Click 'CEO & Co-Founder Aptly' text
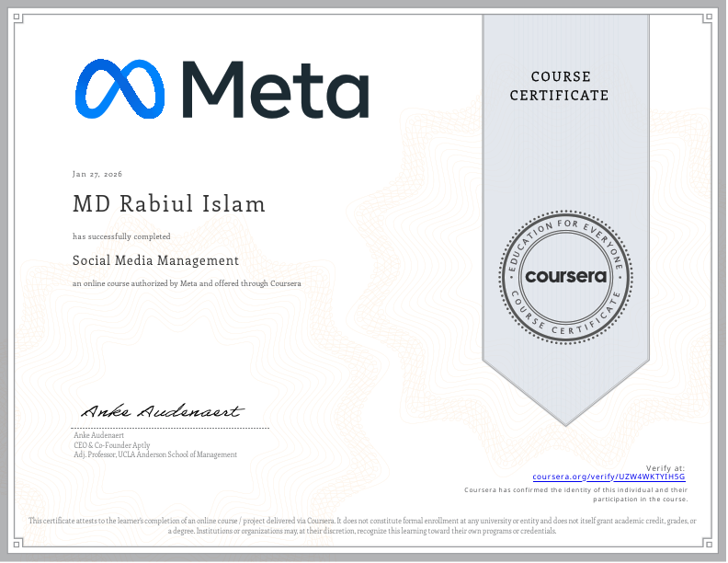The height and width of the screenshot is (563, 728). (x=112, y=445)
